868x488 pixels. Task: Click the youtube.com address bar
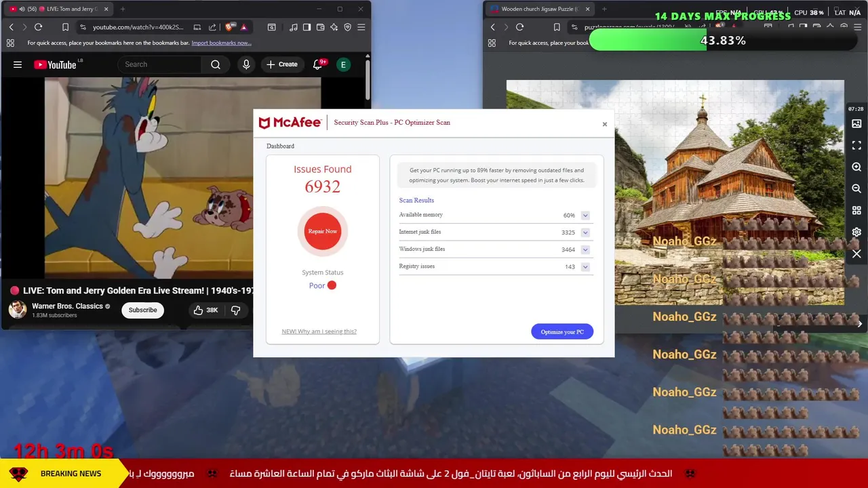(138, 27)
